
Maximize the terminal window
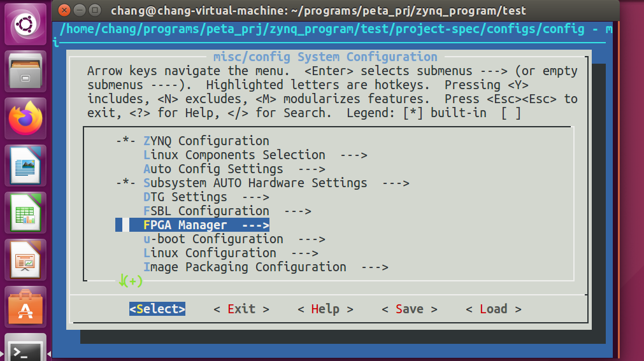point(95,10)
